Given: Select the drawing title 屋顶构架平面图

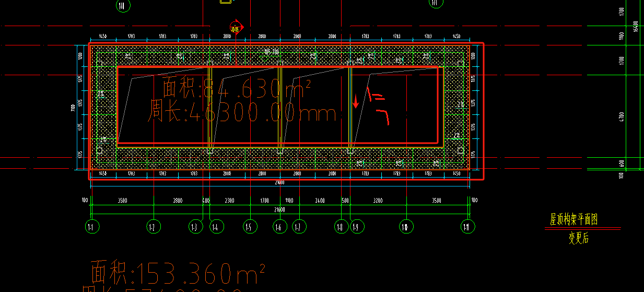Looking at the screenshot, I should click(573, 219).
